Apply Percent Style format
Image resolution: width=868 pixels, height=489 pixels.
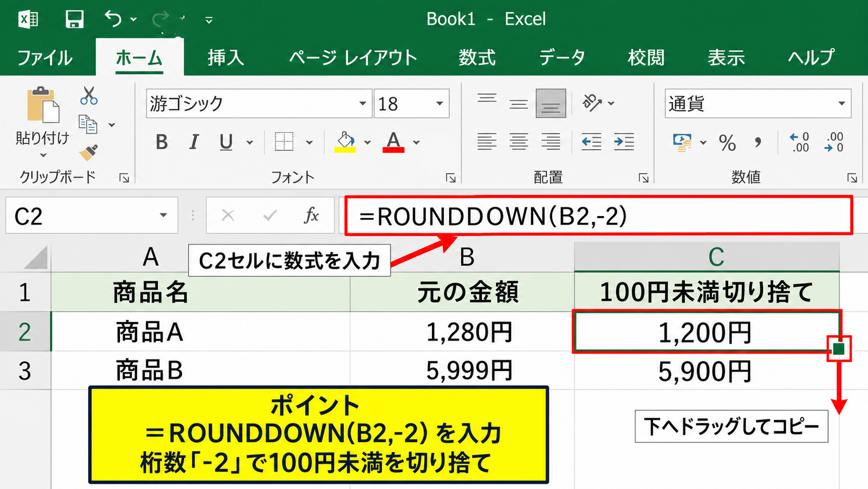727,142
